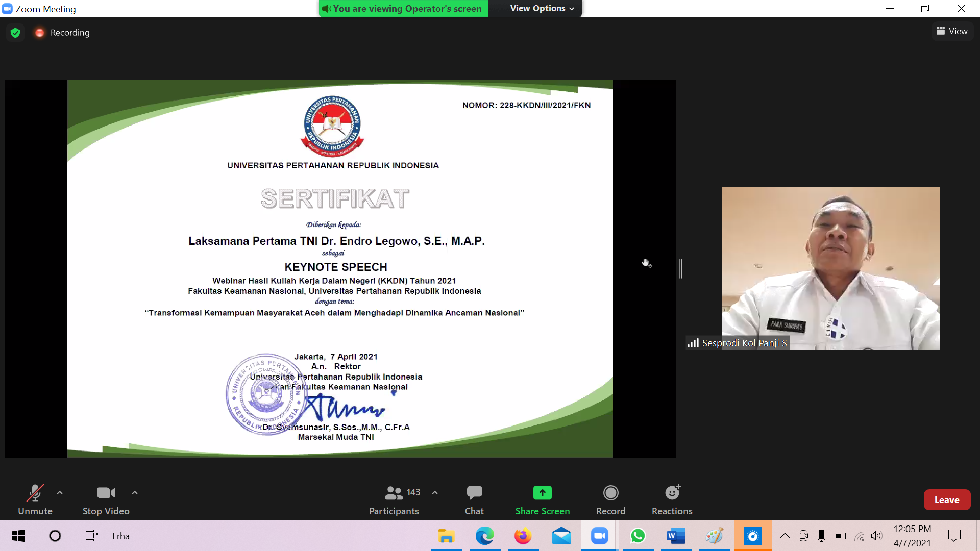Open Wi-Fi network tray icon

(860, 536)
